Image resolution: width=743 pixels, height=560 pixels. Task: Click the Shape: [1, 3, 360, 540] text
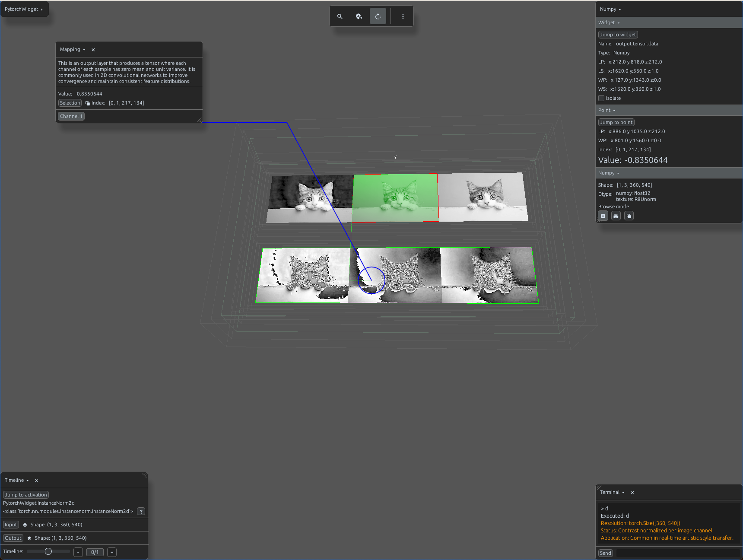625,185
